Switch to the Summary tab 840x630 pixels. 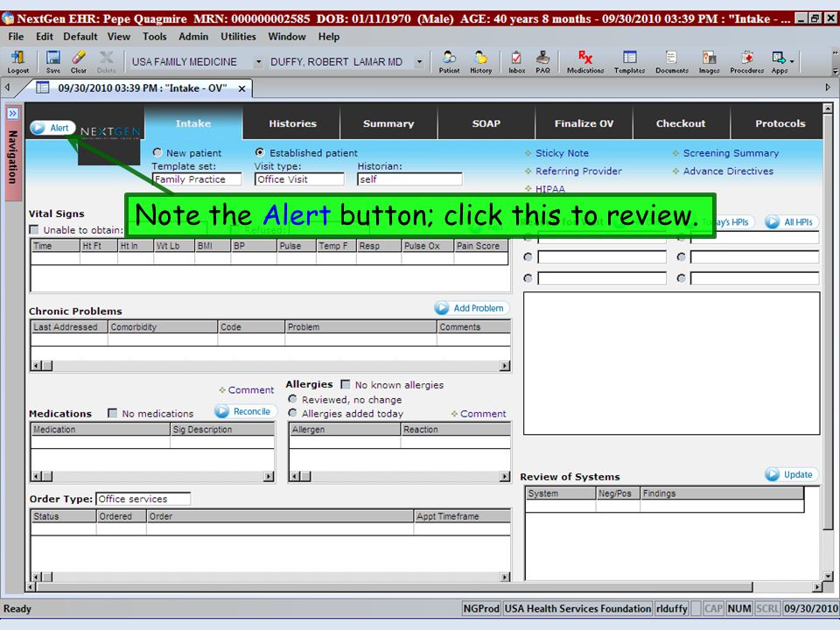(388, 123)
